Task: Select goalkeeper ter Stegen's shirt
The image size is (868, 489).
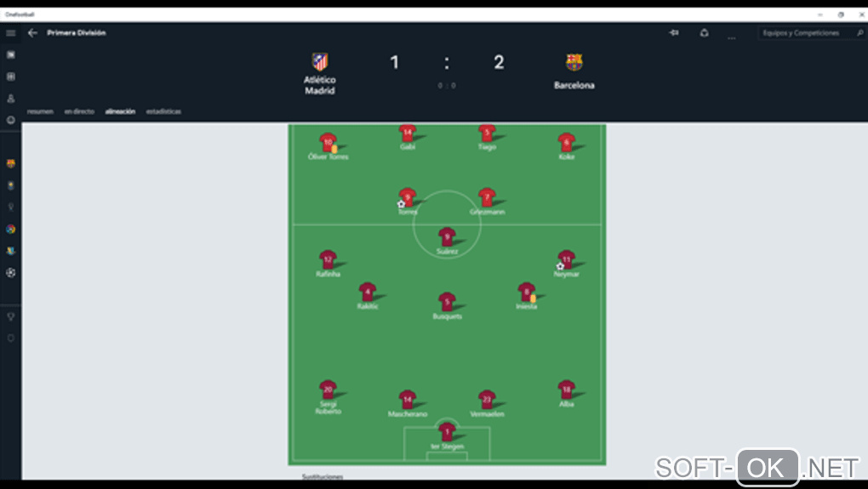Action: pos(447,432)
